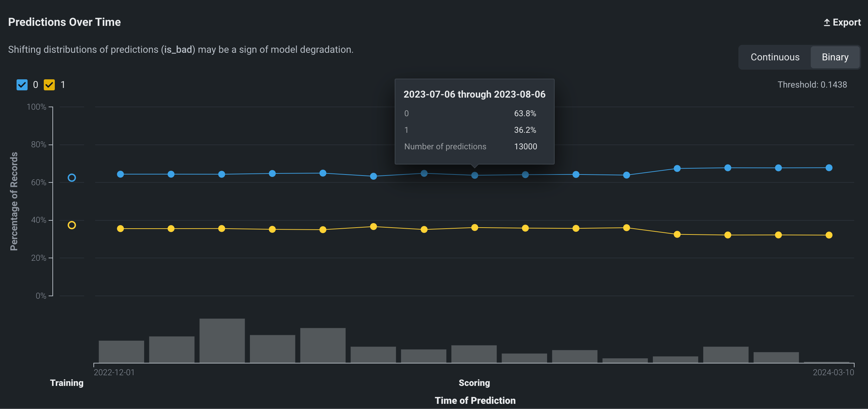
Task: Uncheck the blue class 0 checkbox
Action: click(22, 85)
